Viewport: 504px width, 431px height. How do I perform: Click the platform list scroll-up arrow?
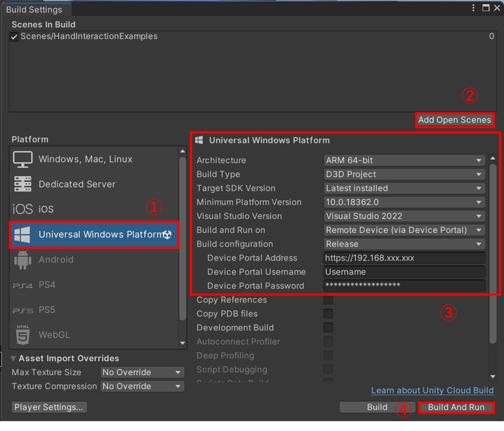pos(183,151)
